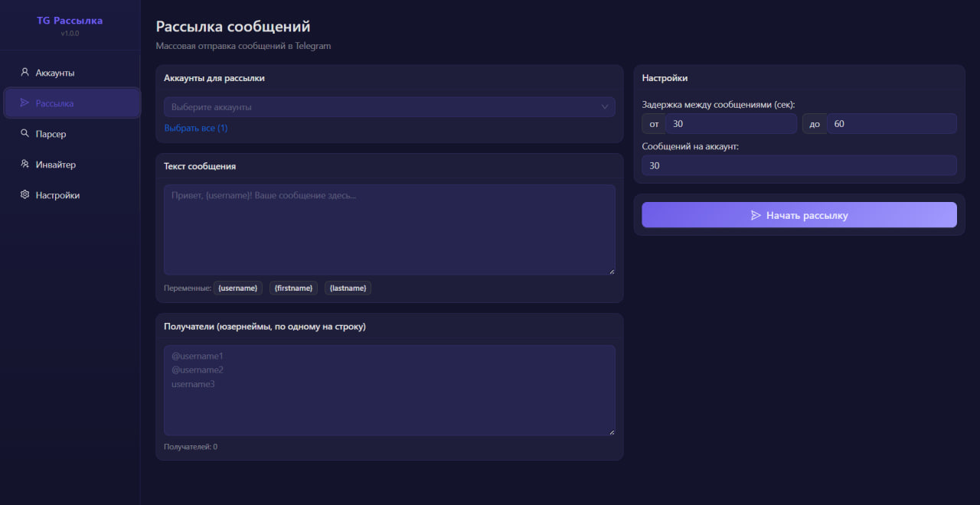Go to the Инвайтер menu item
This screenshot has height=505, width=980.
(55, 165)
